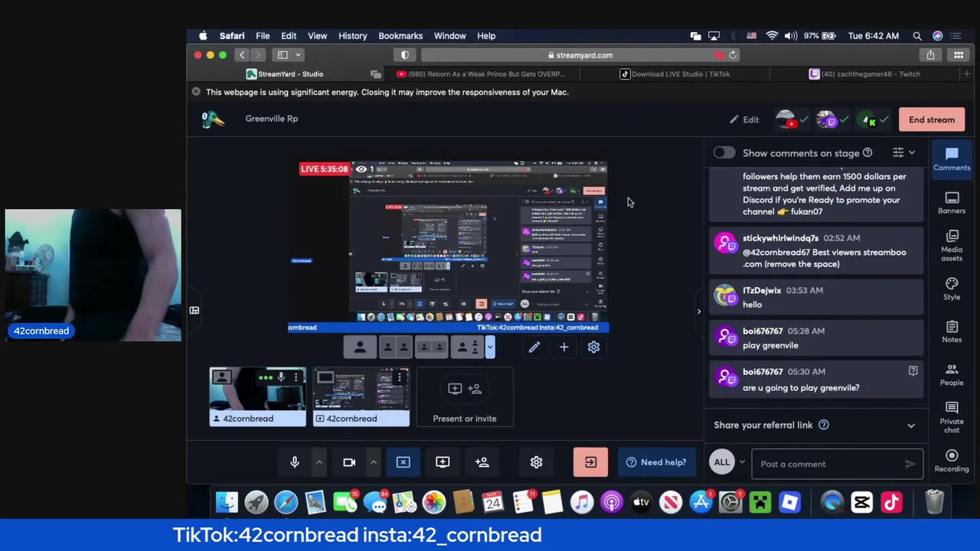Click the Present or invite card
The width and height of the screenshot is (980, 551).
pos(465,396)
